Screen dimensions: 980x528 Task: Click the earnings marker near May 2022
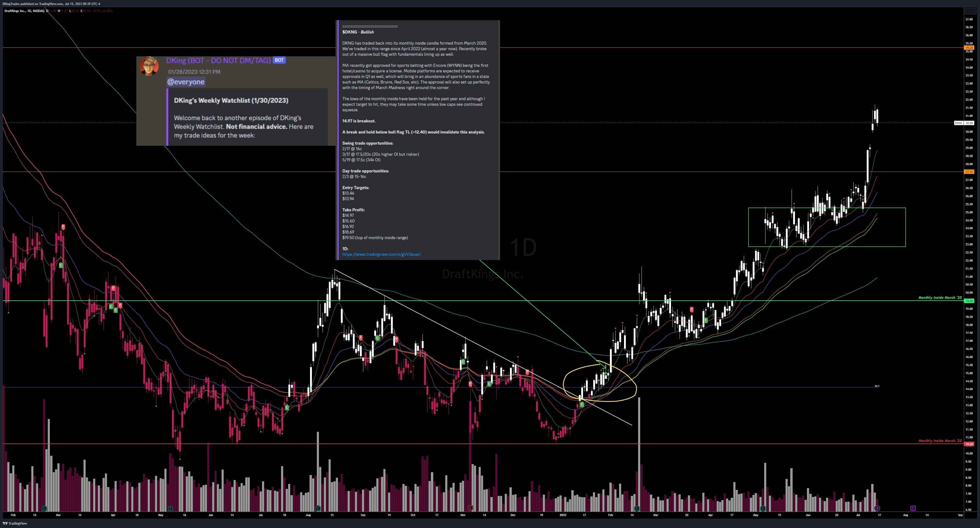[x=170, y=508]
